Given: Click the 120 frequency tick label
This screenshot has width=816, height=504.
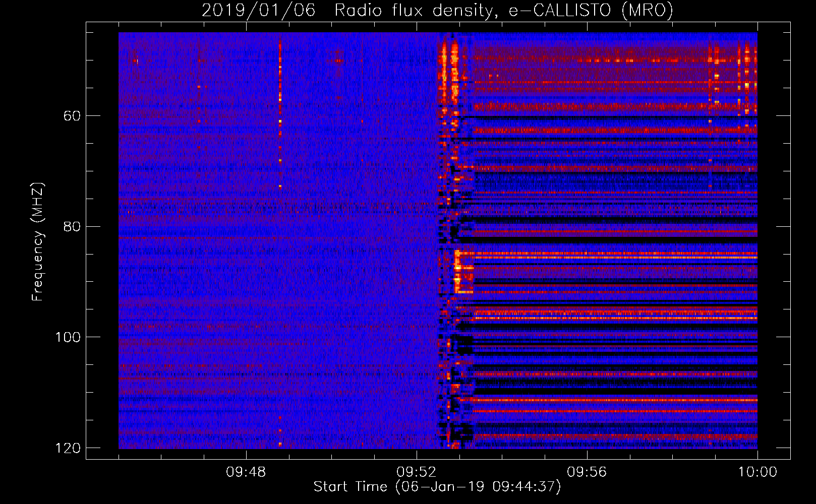Looking at the screenshot, I should click(x=68, y=448).
